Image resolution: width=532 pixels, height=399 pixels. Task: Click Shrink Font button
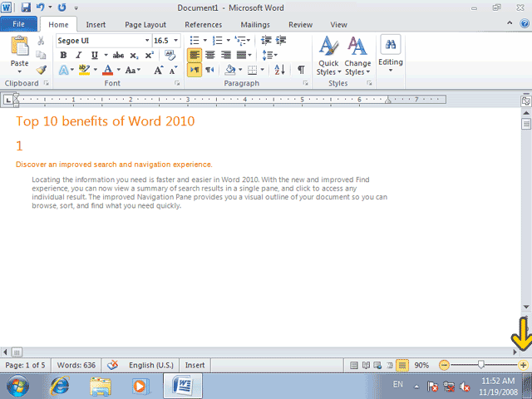click(174, 70)
